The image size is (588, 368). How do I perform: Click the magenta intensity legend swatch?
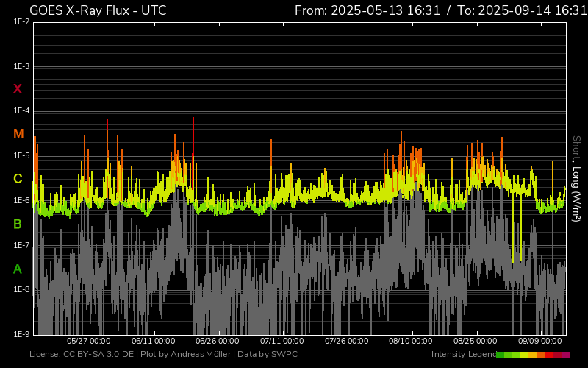[x=565, y=355]
